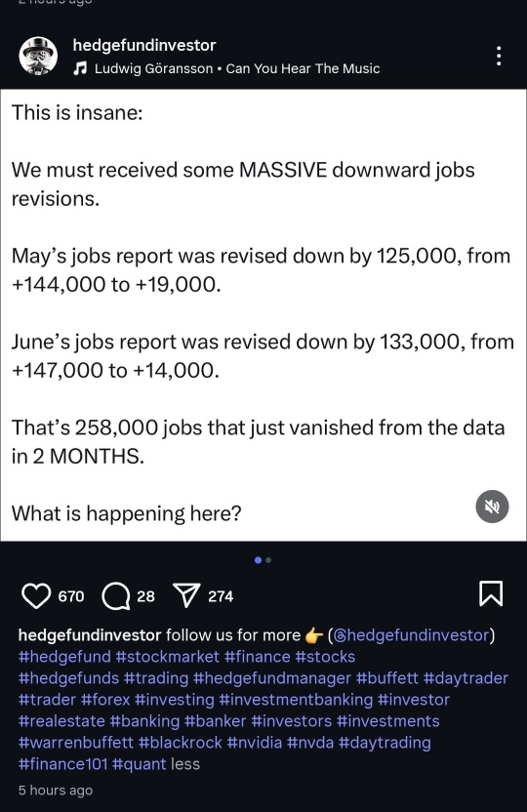This screenshot has width=527, height=812.
Task: Open comments via speech bubble icon
Action: tap(115, 596)
